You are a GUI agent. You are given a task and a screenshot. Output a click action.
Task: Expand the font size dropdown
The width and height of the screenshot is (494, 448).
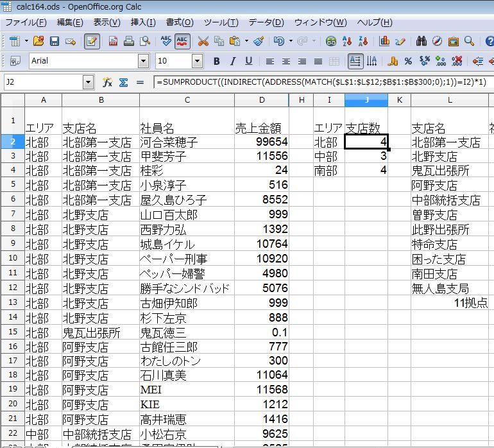coord(197,62)
